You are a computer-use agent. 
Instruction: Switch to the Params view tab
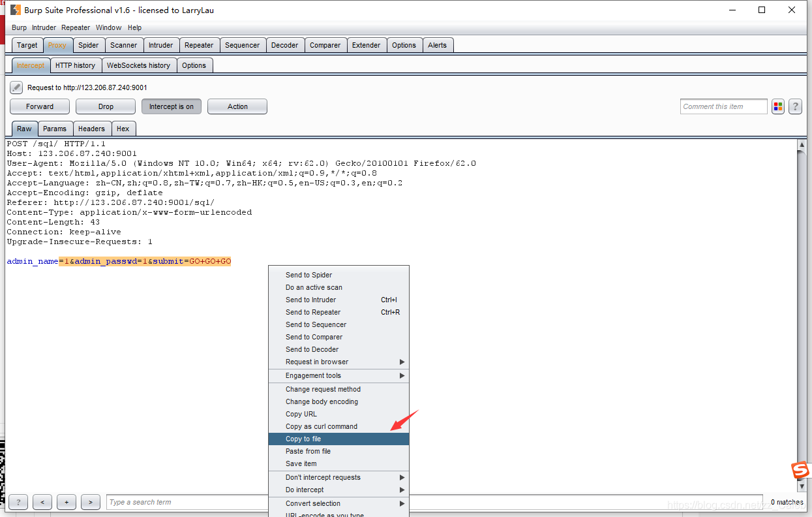tap(55, 129)
